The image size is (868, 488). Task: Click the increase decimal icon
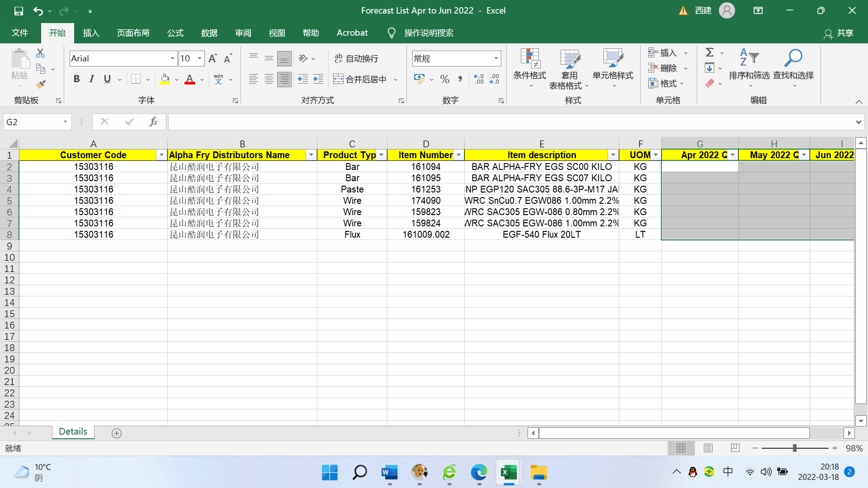(479, 79)
